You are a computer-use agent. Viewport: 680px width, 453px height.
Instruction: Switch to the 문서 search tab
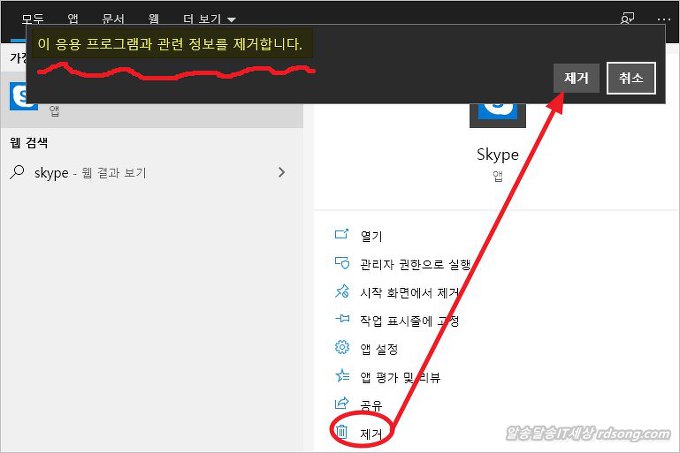pos(113,19)
